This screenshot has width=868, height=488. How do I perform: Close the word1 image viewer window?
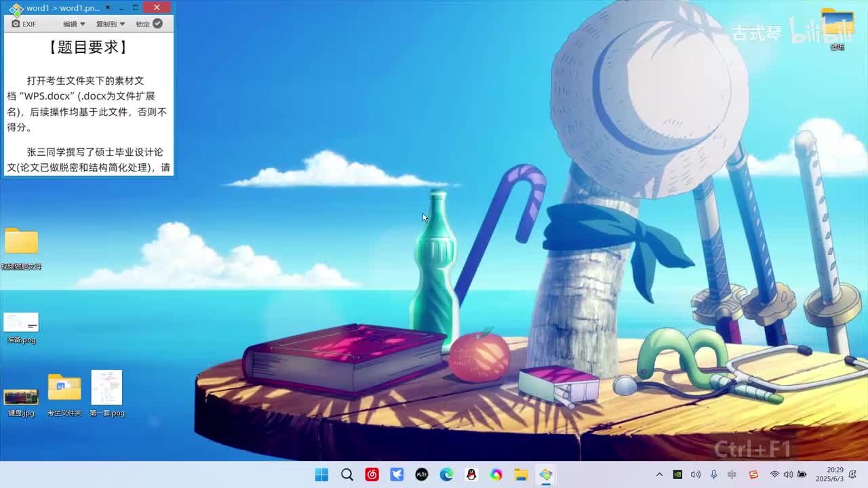tap(157, 7)
